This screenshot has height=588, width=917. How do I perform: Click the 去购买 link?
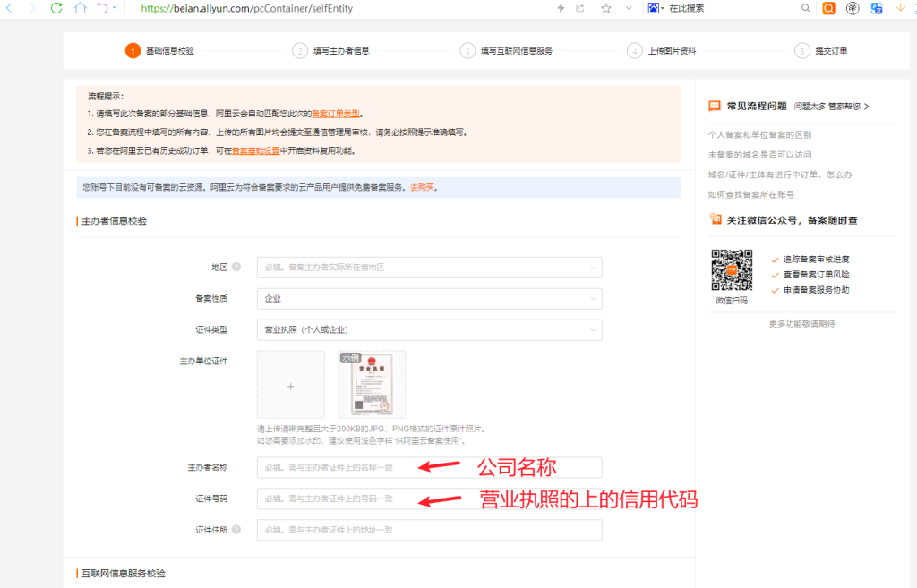tap(422, 188)
